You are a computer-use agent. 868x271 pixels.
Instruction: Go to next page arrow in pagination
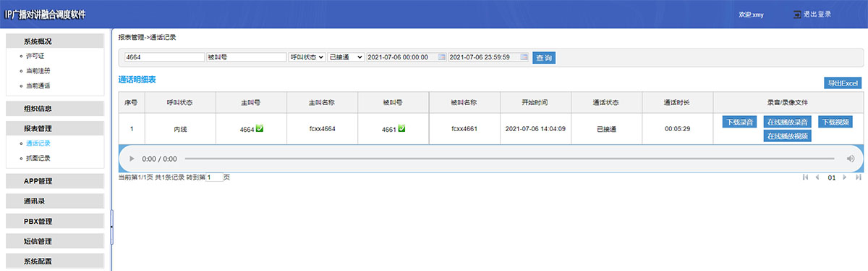(x=844, y=177)
